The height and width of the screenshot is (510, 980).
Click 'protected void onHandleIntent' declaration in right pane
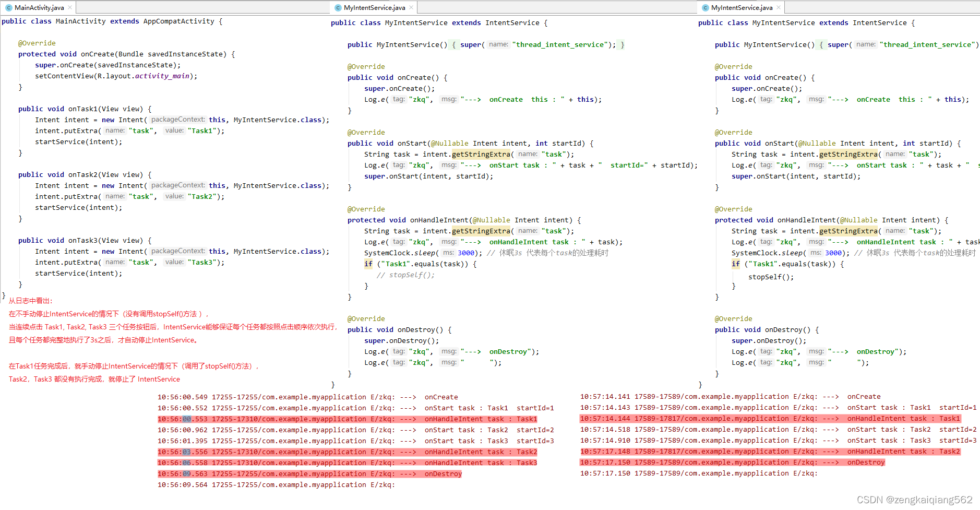832,220
